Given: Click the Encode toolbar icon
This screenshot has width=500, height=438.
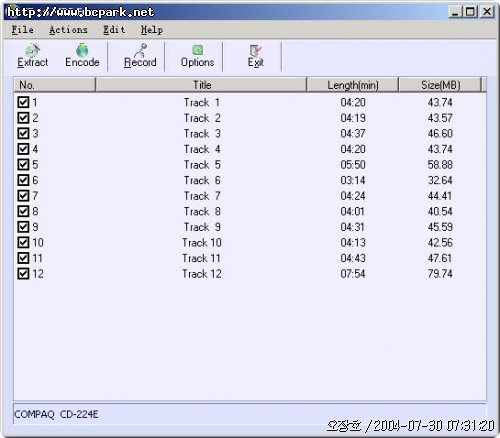Looking at the screenshot, I should point(82,56).
